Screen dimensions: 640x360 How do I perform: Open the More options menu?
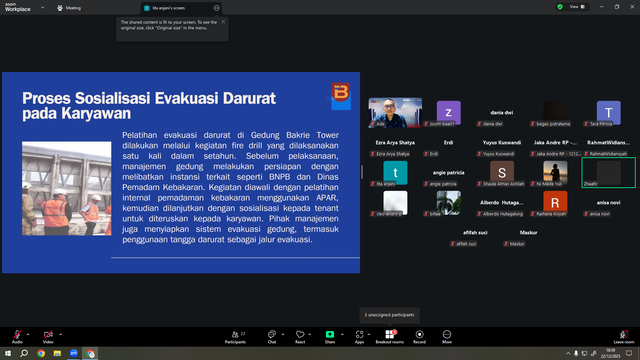[447, 337]
